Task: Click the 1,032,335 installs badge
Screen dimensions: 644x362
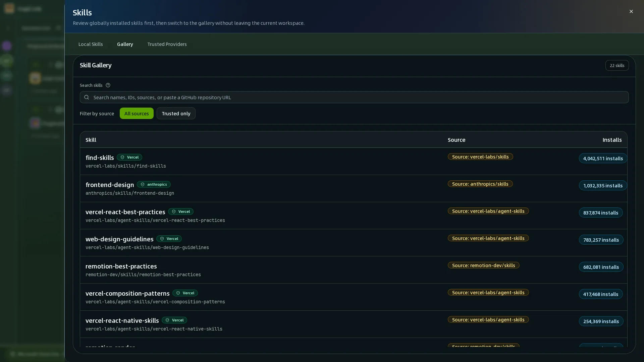Action: click(603, 185)
